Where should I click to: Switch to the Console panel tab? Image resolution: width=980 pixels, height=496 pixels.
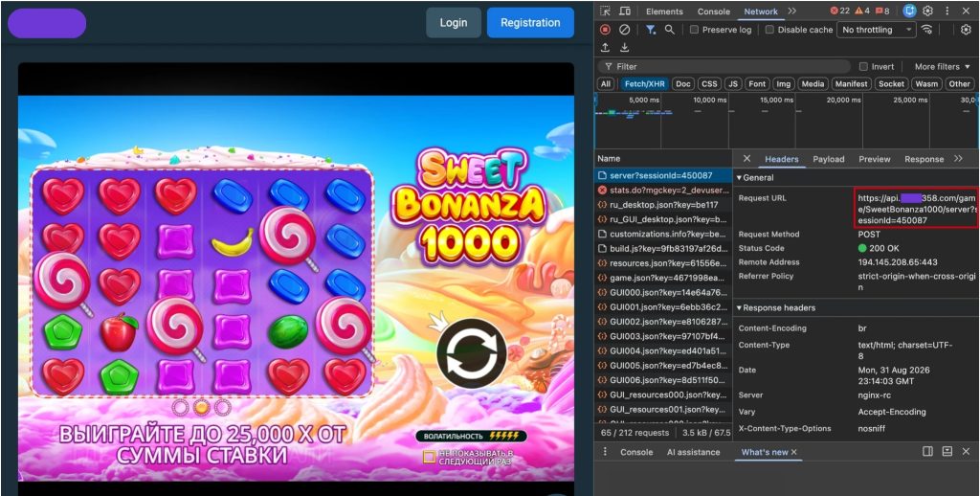click(x=714, y=11)
